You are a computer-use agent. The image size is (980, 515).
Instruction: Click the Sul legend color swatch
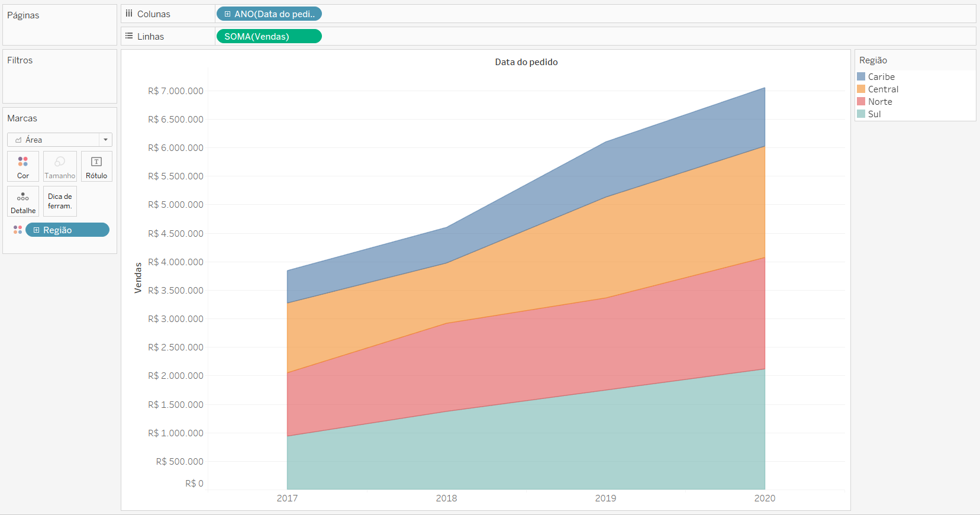click(x=861, y=114)
